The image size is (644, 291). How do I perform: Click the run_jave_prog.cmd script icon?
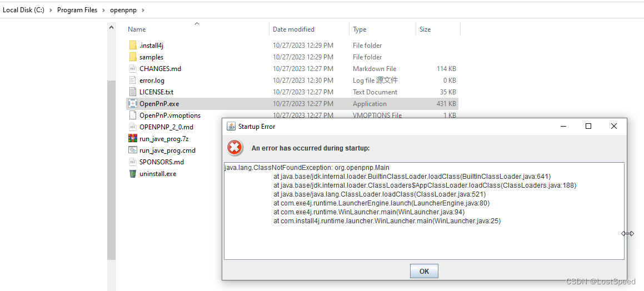[133, 150]
